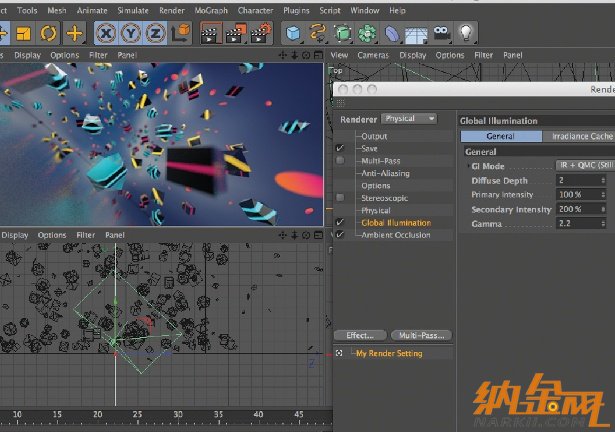Enable the Multi-Pass checkbox
Image resolution: width=615 pixels, height=432 pixels.
(340, 160)
